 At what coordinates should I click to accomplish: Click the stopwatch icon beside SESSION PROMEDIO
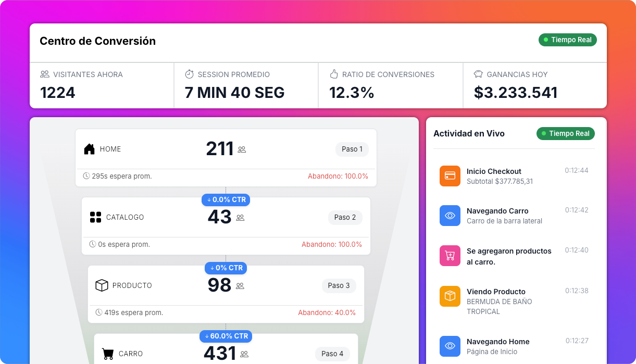click(x=189, y=74)
